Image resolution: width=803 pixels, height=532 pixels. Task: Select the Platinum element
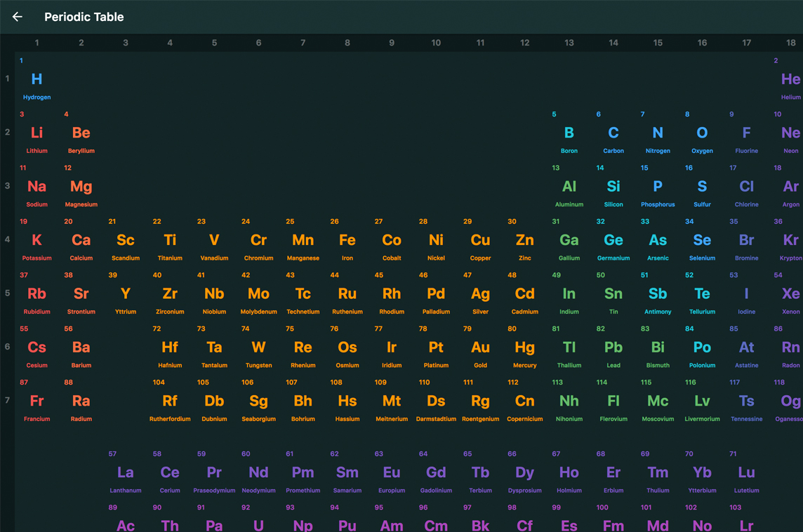point(436,347)
